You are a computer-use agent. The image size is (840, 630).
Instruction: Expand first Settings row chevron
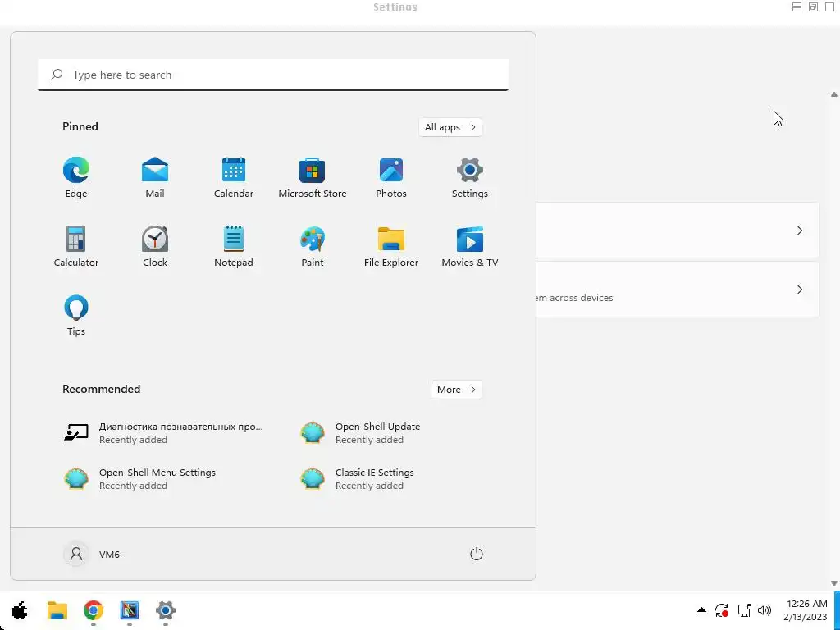(x=799, y=231)
